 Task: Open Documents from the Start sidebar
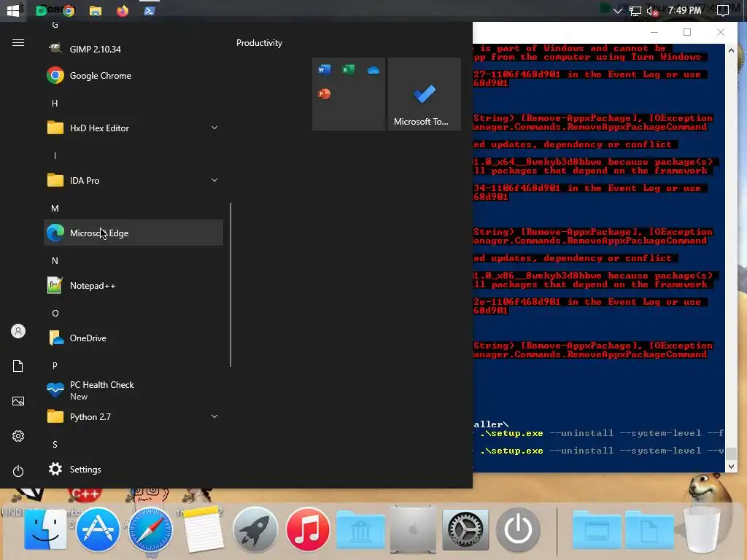(x=18, y=366)
